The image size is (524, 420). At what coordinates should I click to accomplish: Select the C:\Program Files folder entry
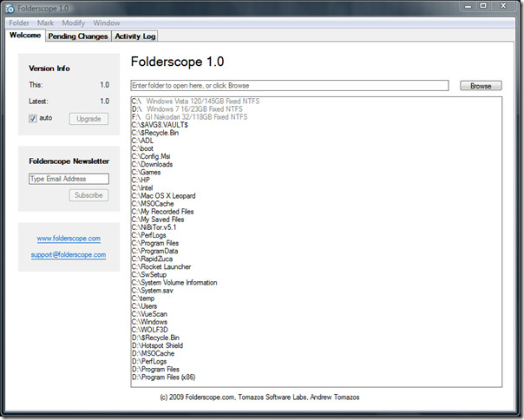[155, 243]
